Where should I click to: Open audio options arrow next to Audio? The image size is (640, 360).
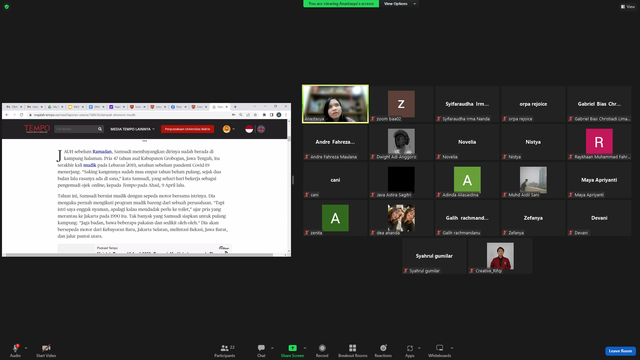[26, 348]
